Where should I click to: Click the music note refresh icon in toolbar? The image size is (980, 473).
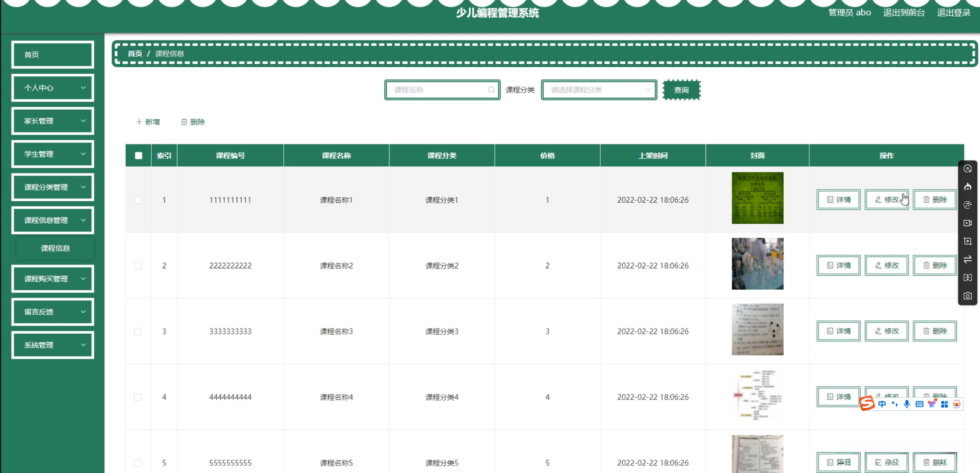click(968, 205)
